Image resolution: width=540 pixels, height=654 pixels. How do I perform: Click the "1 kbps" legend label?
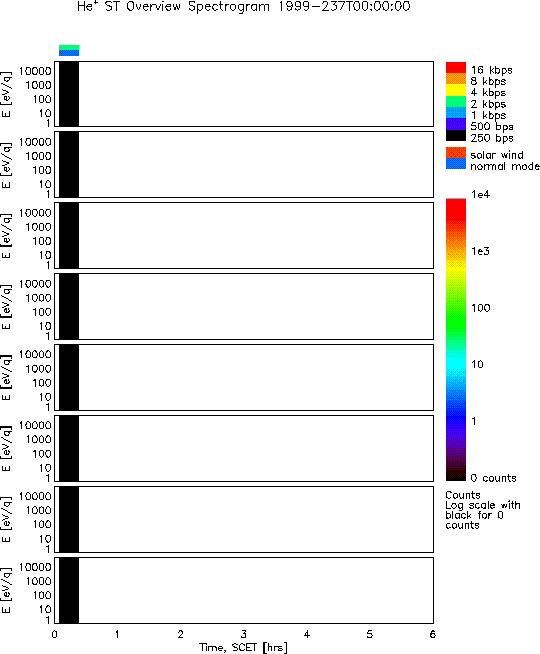pyautogui.click(x=488, y=115)
